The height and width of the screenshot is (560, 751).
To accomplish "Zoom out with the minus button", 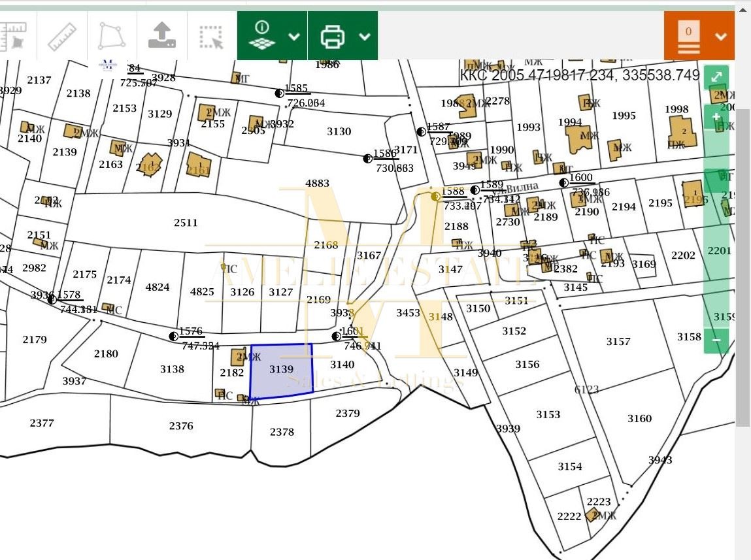I will point(716,340).
